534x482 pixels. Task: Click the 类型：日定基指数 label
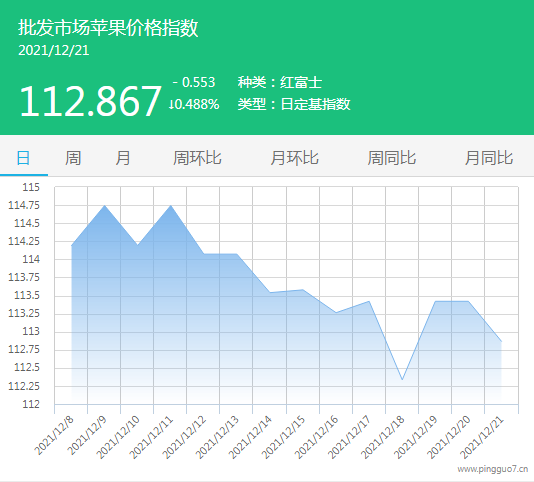coord(294,104)
